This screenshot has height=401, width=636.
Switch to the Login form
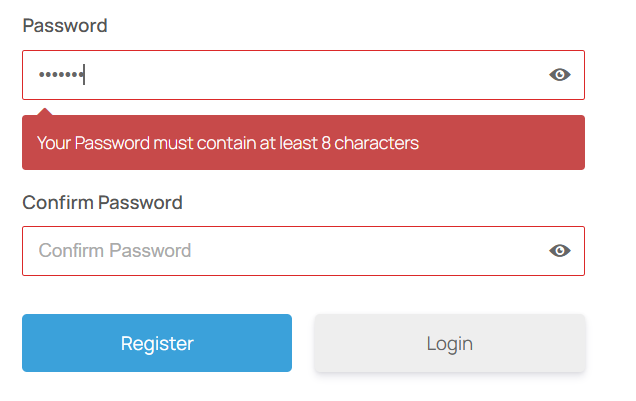point(449,343)
